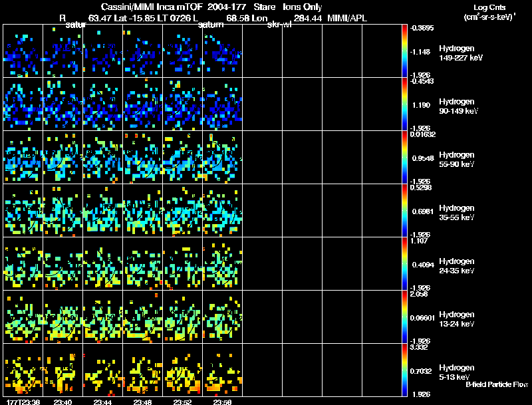532x405 pixels.
Task: Click the '2.058' color scale value
Action: click(419, 294)
